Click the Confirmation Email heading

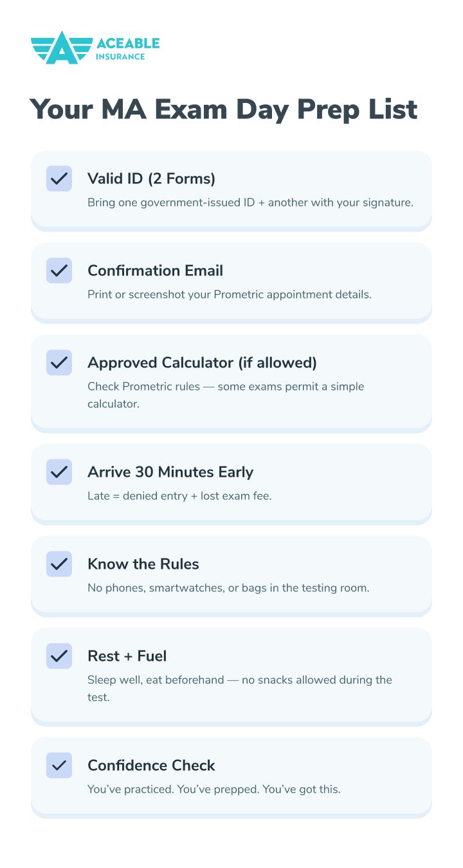[x=155, y=270]
